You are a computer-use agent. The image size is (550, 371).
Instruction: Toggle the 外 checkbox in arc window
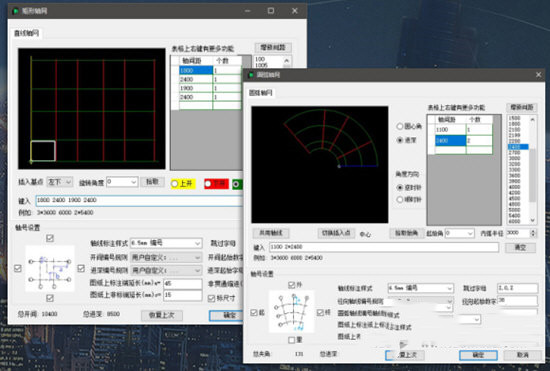click(291, 285)
